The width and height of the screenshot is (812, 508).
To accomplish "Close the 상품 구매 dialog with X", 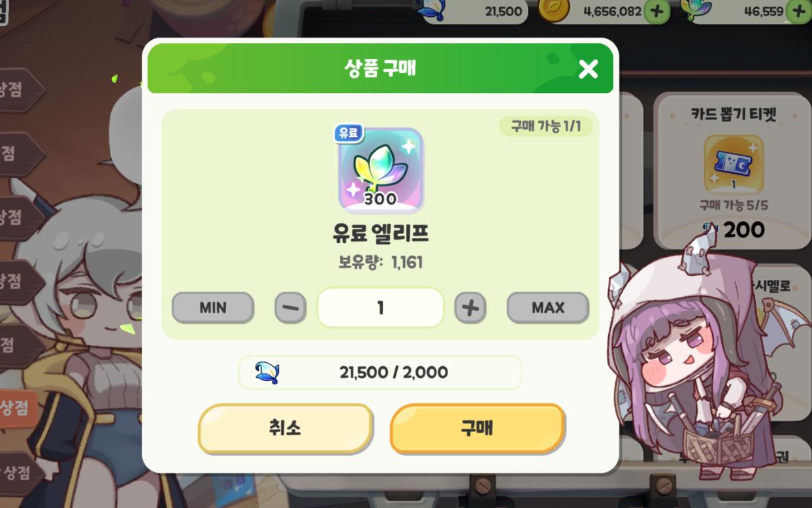I will (588, 69).
